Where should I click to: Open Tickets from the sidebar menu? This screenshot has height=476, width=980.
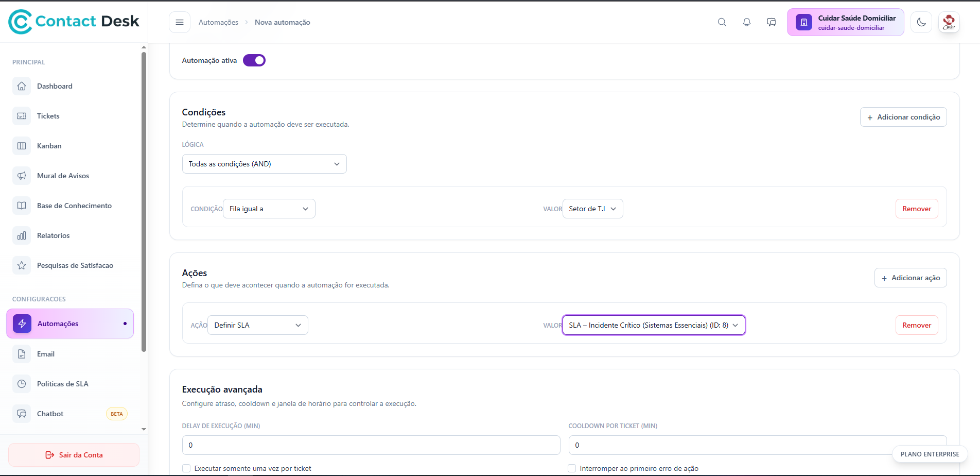48,116
